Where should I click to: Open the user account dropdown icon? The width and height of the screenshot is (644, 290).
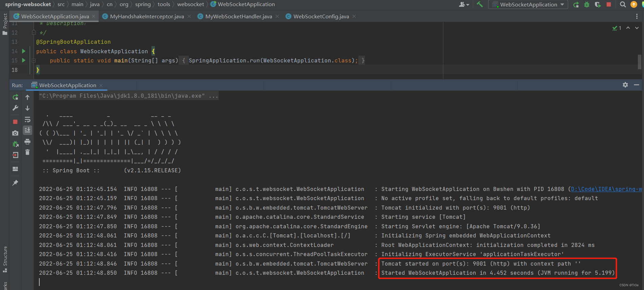point(464,4)
